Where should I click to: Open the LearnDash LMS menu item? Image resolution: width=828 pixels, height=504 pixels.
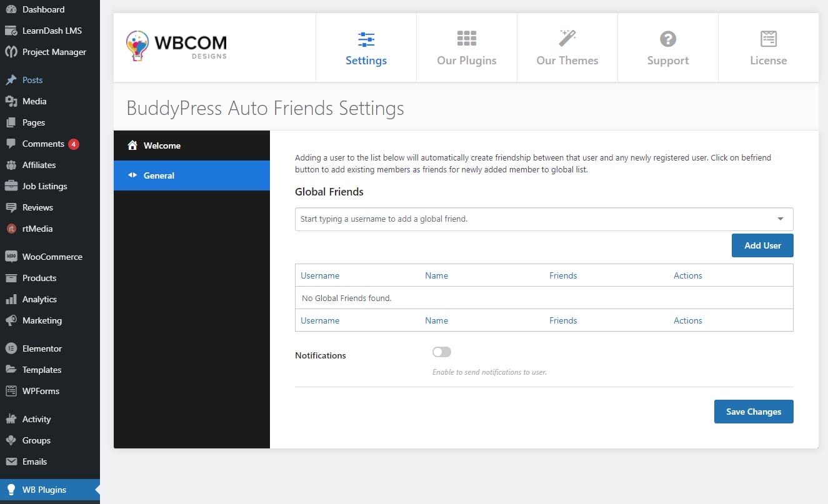pyautogui.click(x=52, y=31)
